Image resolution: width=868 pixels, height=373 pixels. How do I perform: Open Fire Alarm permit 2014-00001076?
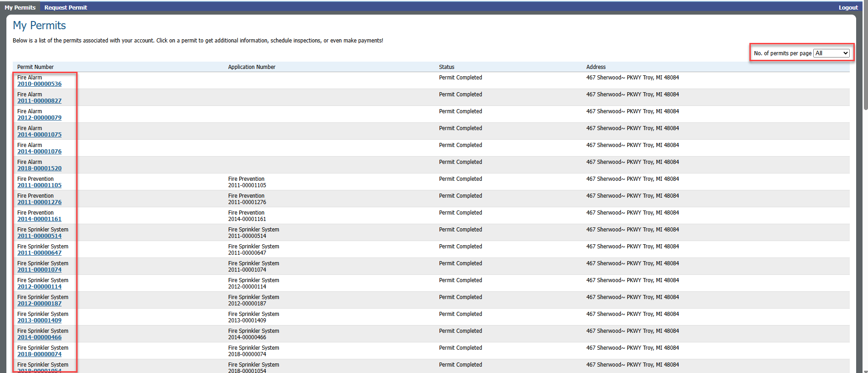[39, 152]
